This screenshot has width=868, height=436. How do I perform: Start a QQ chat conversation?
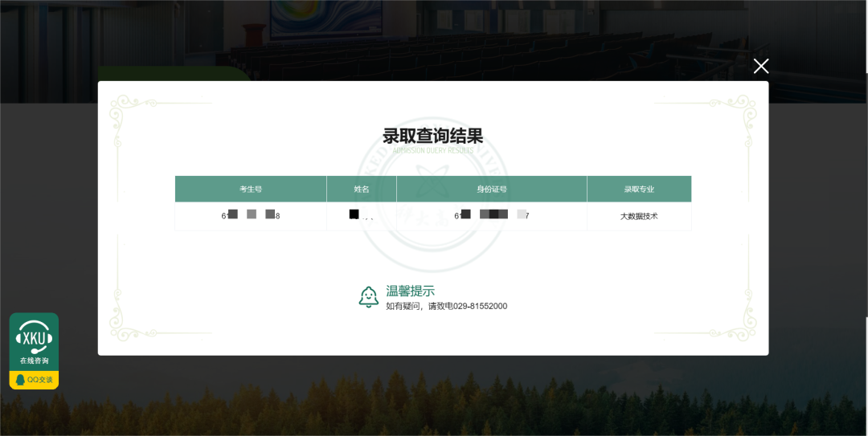coord(34,380)
